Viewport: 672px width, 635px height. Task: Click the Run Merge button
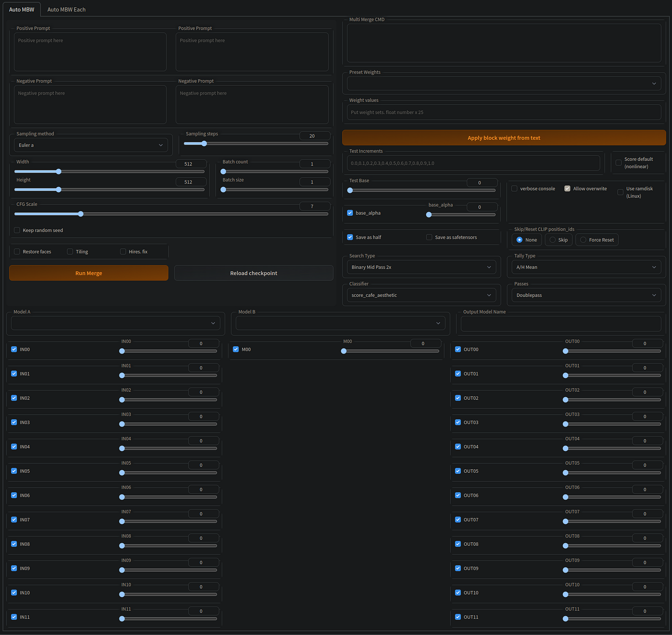pos(89,273)
